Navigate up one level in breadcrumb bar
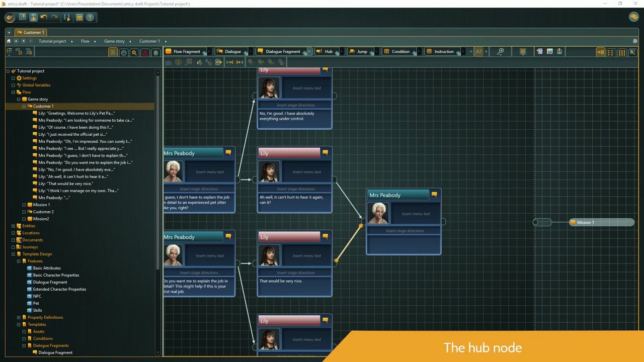 tap(16, 41)
